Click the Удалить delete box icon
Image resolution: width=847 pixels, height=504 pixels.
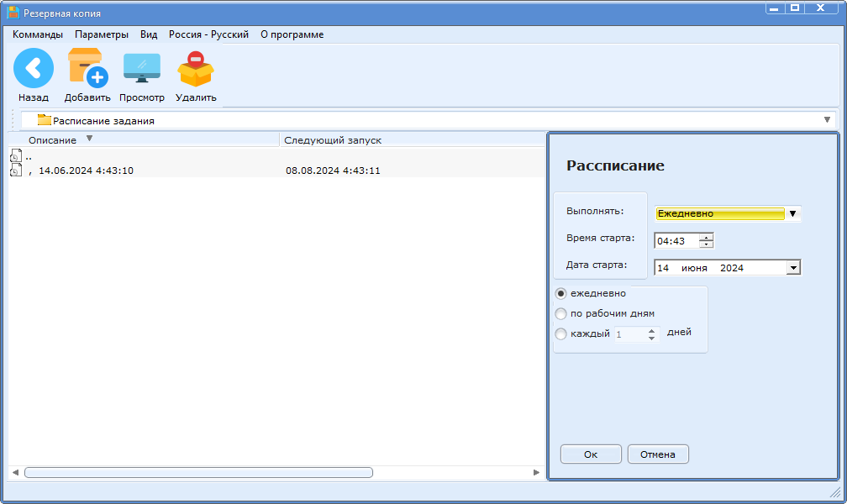tap(195, 70)
